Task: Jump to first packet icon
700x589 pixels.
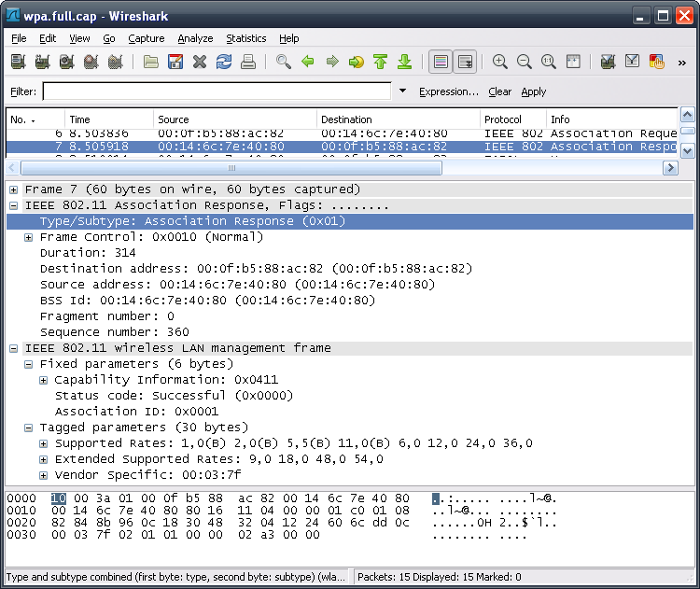Action: (x=381, y=62)
